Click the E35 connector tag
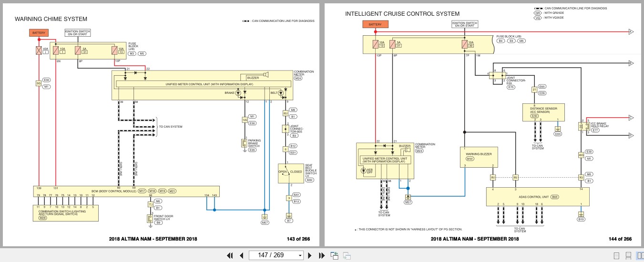The image size is (644, 262). [253, 150]
